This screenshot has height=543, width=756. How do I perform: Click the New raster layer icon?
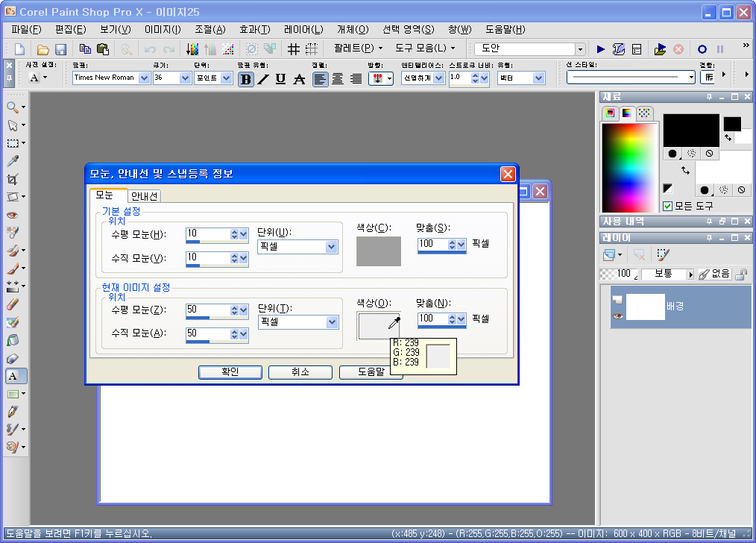pyautogui.click(x=609, y=254)
